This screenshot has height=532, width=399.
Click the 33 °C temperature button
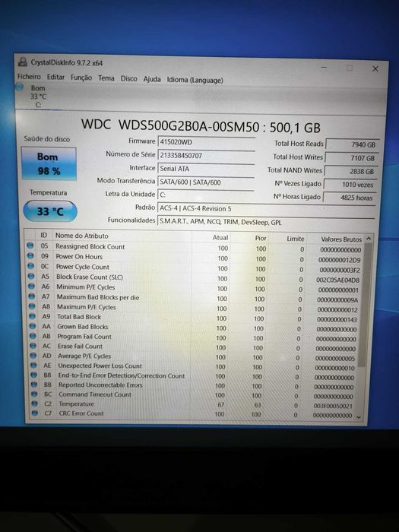point(50,211)
